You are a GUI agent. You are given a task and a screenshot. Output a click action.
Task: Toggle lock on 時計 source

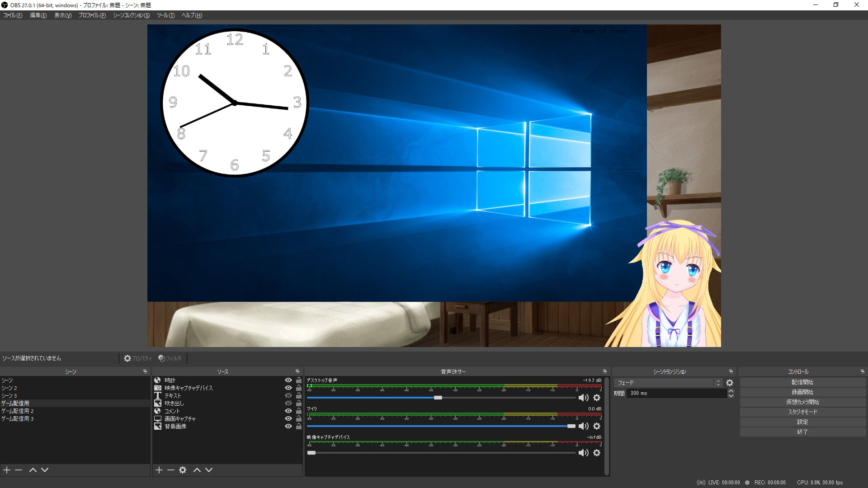[x=299, y=380]
